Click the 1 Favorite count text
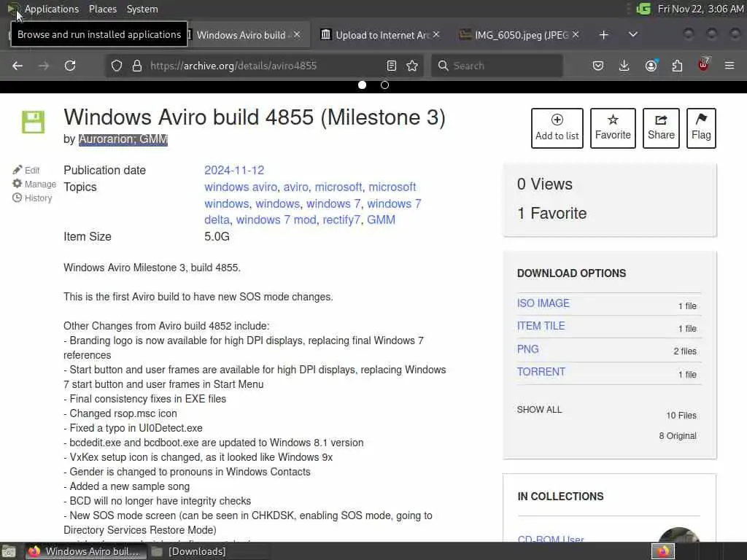747x560 pixels. pos(551,214)
